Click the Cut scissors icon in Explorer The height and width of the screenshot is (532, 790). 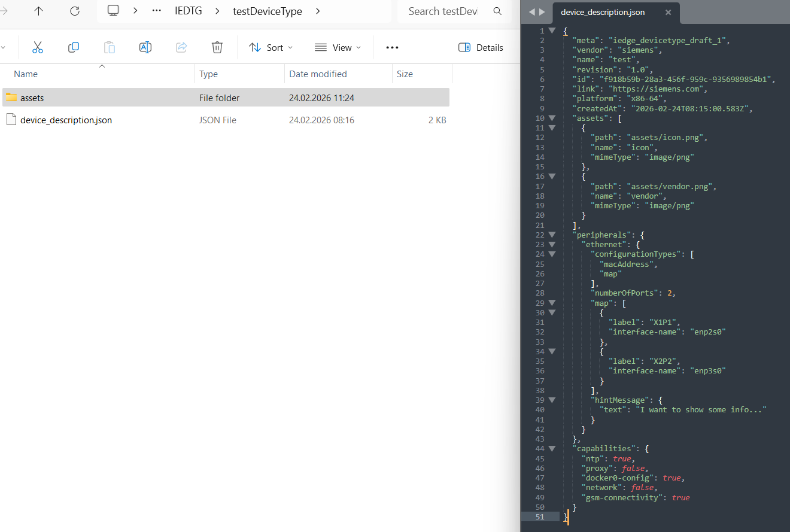click(38, 47)
